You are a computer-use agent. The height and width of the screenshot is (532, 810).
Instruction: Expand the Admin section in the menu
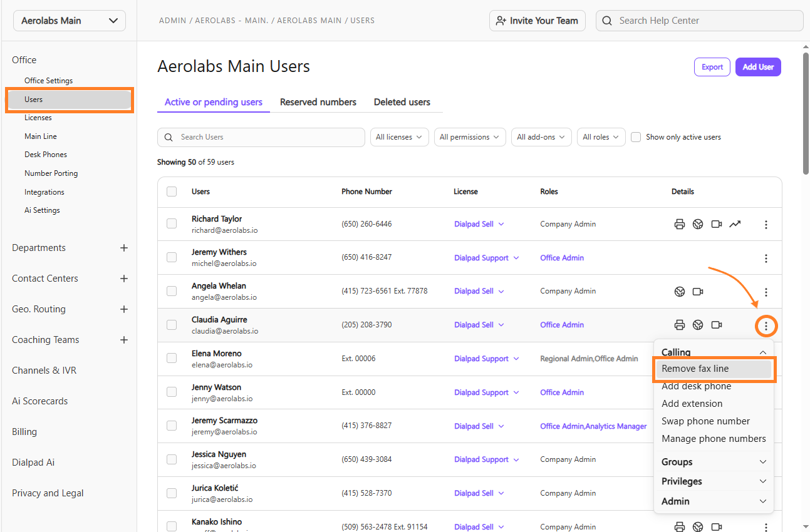714,501
